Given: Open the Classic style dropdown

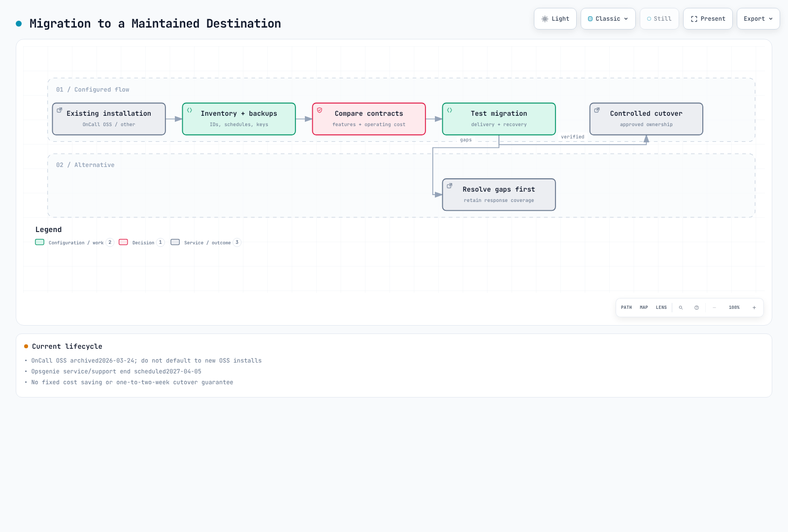Looking at the screenshot, I should [x=608, y=19].
